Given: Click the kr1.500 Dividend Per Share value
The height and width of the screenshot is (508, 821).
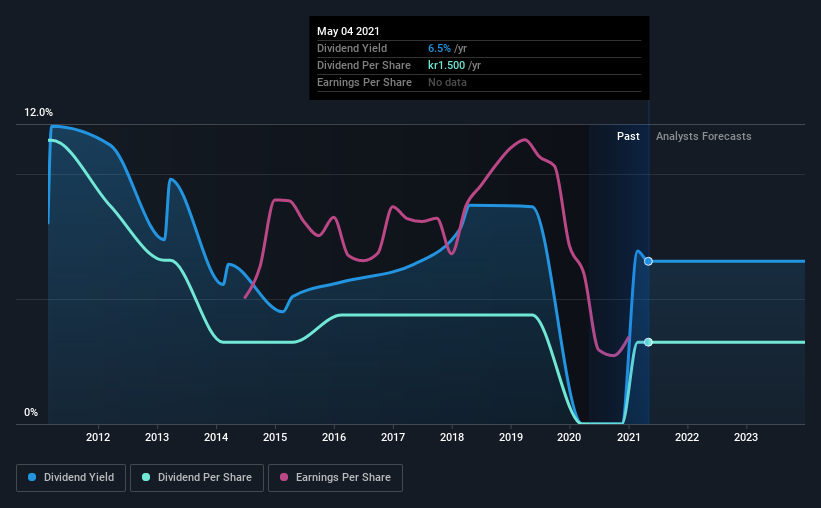Looking at the screenshot, I should [447, 65].
